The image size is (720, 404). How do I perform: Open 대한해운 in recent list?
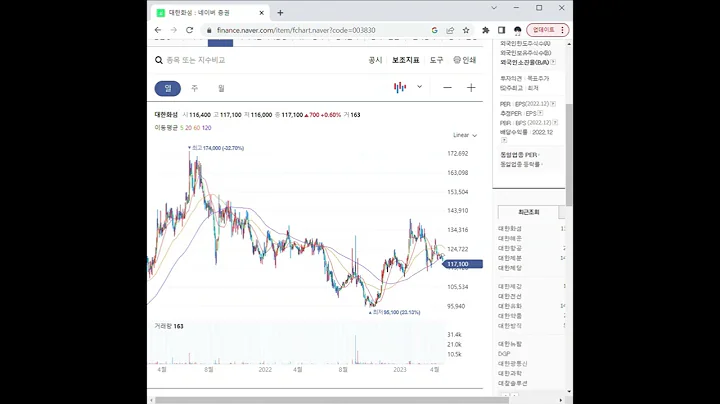click(x=510, y=238)
